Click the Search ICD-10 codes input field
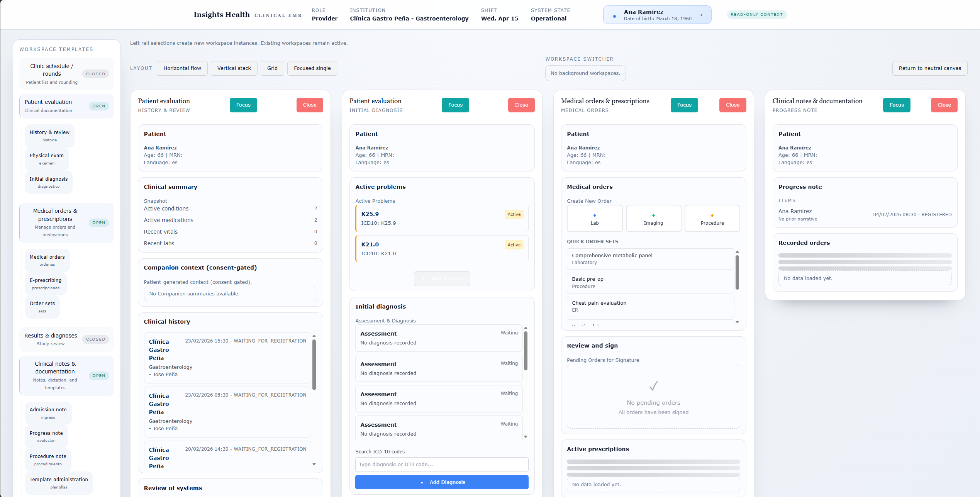The image size is (980, 497). [442, 465]
